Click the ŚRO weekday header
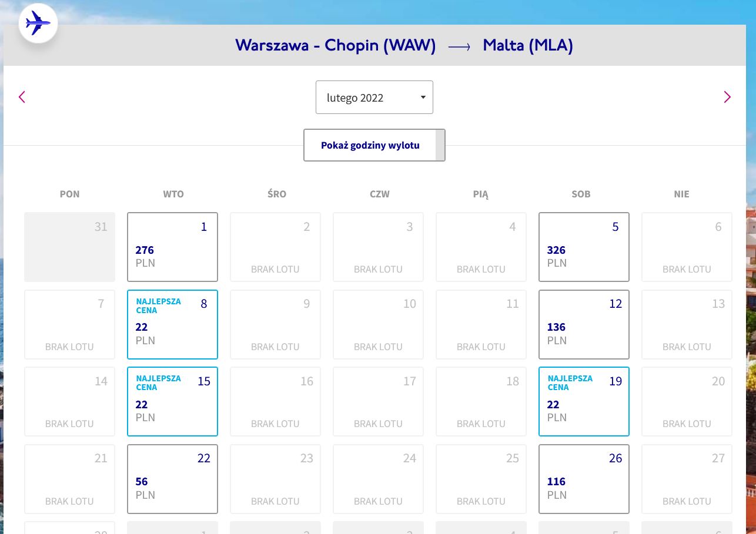Viewport: 756px width, 534px height. click(x=276, y=194)
